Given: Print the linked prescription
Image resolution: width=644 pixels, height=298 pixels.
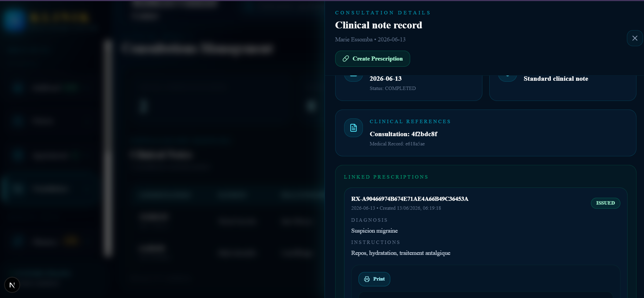Looking at the screenshot, I should [x=374, y=279].
